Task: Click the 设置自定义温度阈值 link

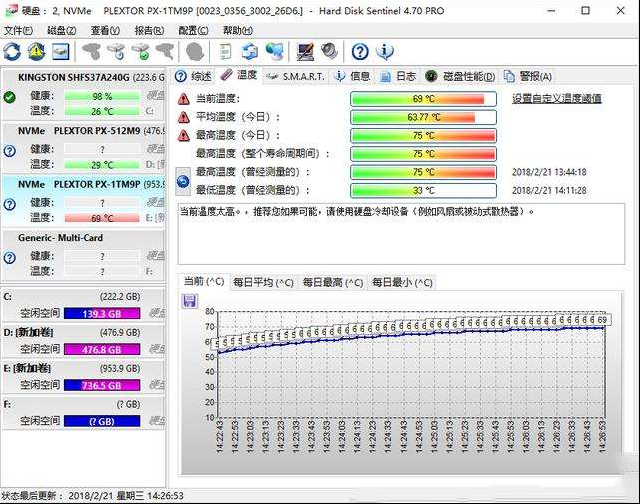Action: [x=557, y=99]
